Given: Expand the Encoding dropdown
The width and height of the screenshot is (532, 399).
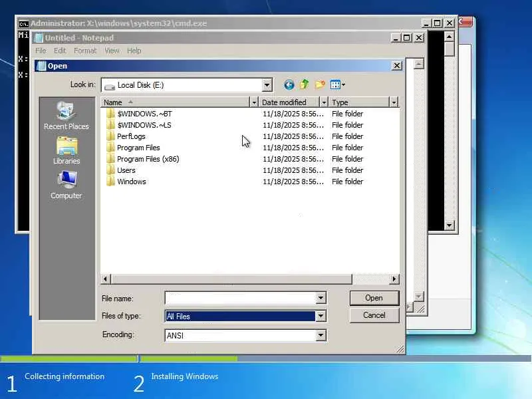Looking at the screenshot, I should click(x=321, y=336).
